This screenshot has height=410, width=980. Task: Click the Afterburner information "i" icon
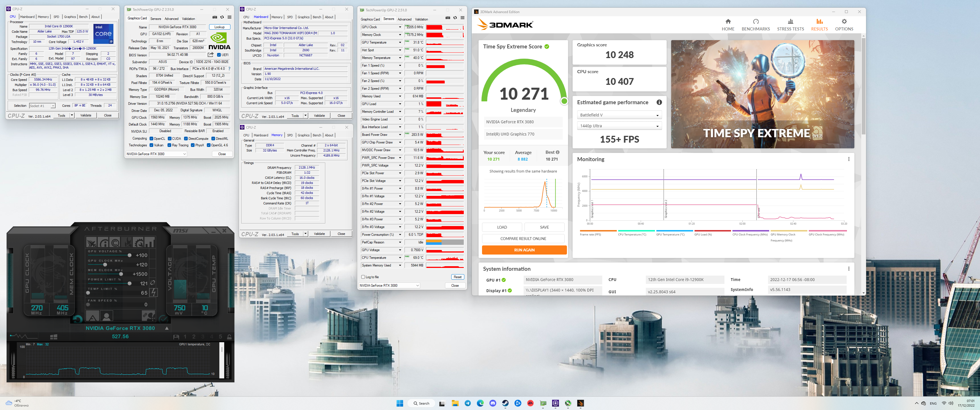(x=103, y=242)
